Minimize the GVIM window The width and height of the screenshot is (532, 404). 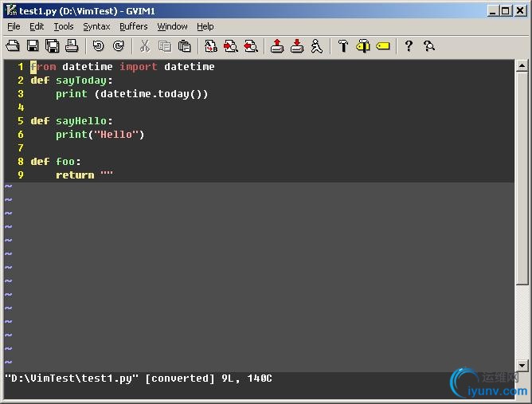pos(493,11)
